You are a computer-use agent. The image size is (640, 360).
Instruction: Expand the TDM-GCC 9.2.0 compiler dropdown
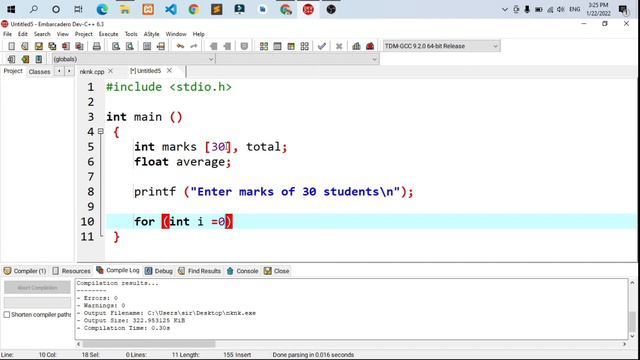495,46
